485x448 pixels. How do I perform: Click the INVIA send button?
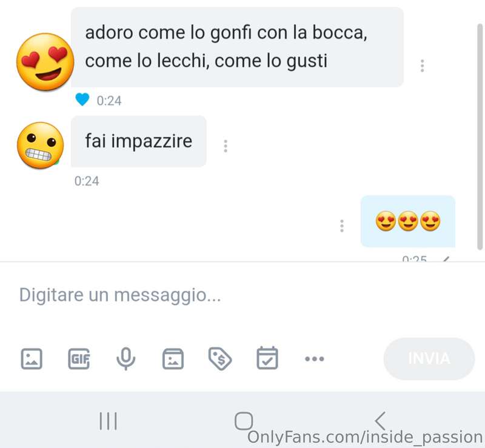[429, 359]
